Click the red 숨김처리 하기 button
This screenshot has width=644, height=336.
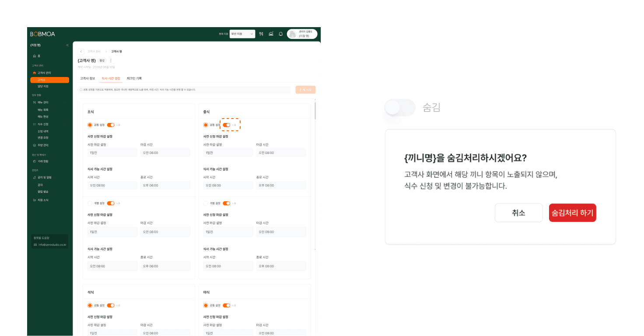coord(573,213)
